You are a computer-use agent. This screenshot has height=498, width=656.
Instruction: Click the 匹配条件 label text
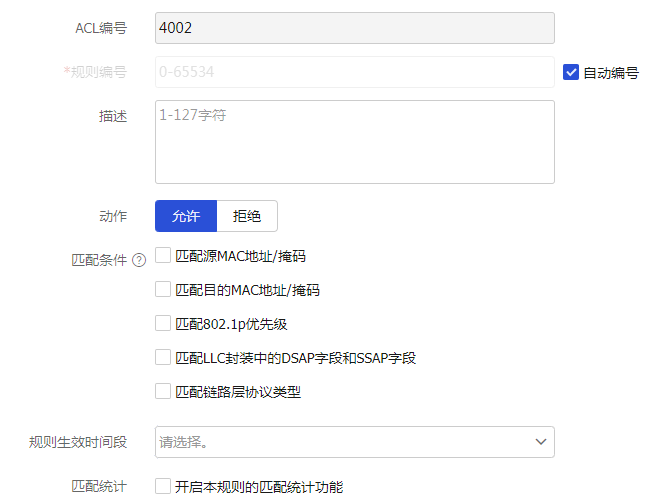point(99,259)
